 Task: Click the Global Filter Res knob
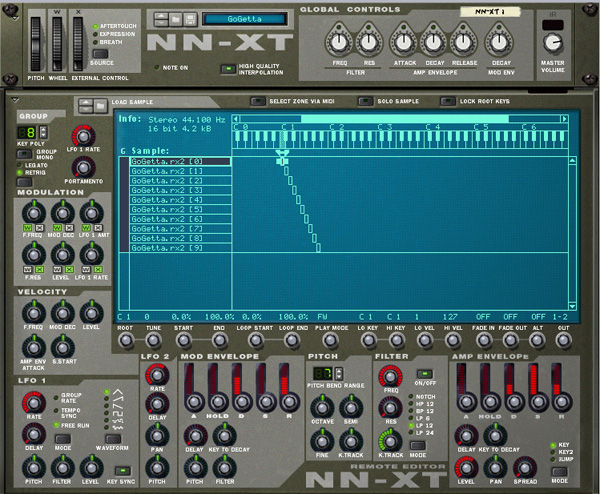[368, 42]
